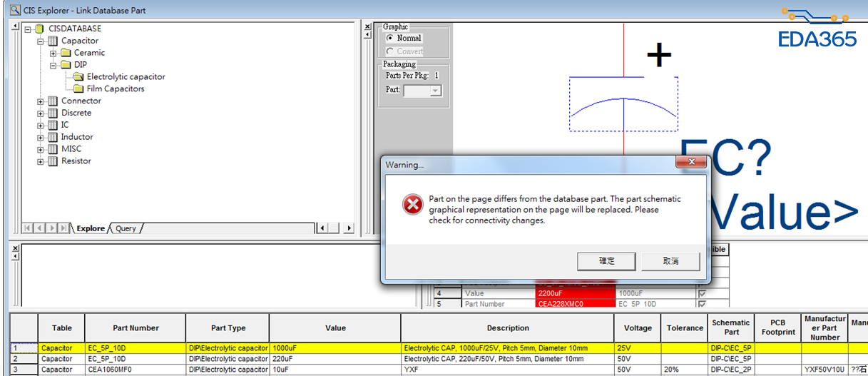Click 確定 to confirm the warning
The width and height of the screenshot is (868, 376).
(x=606, y=261)
